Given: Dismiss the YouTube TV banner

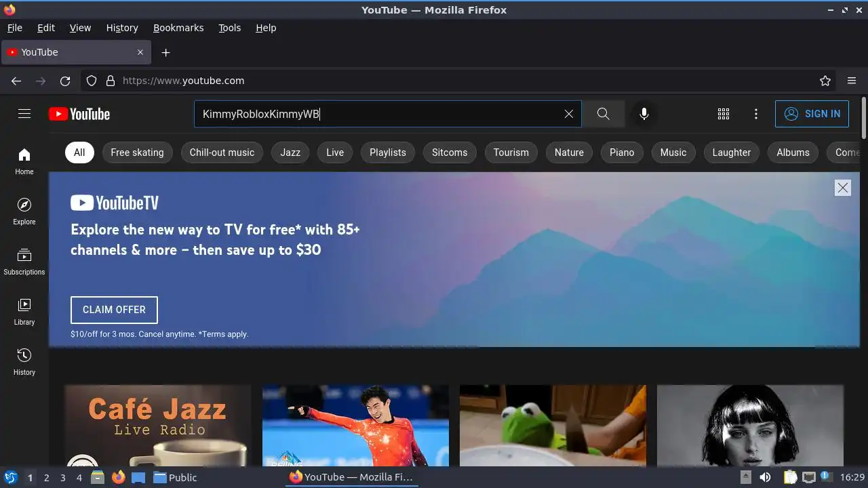Looking at the screenshot, I should pos(843,188).
